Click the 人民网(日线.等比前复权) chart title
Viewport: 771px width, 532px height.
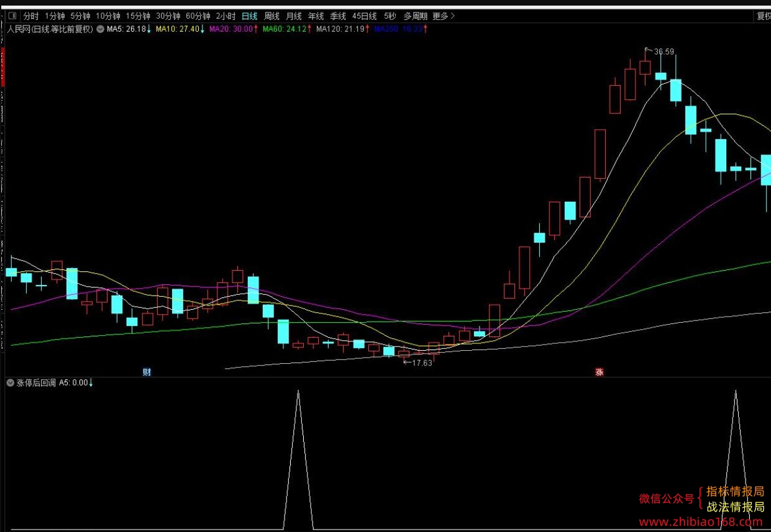pos(50,29)
